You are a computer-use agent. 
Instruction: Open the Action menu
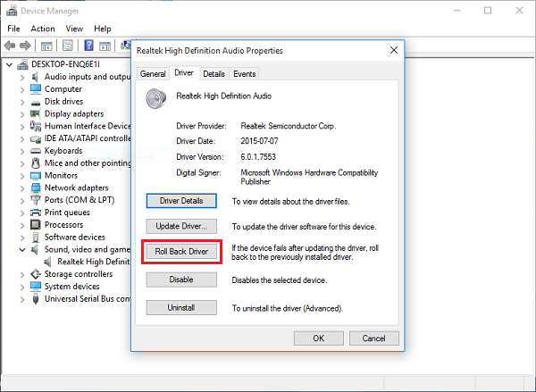[x=43, y=29]
